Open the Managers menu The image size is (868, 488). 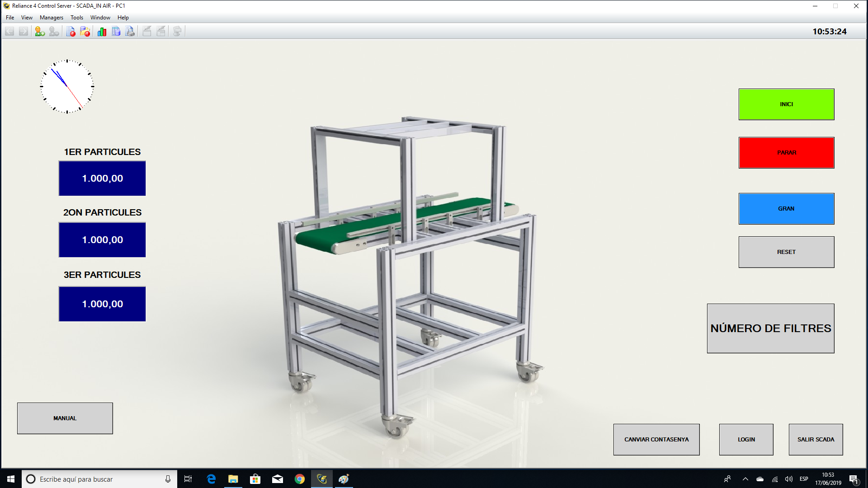(51, 18)
